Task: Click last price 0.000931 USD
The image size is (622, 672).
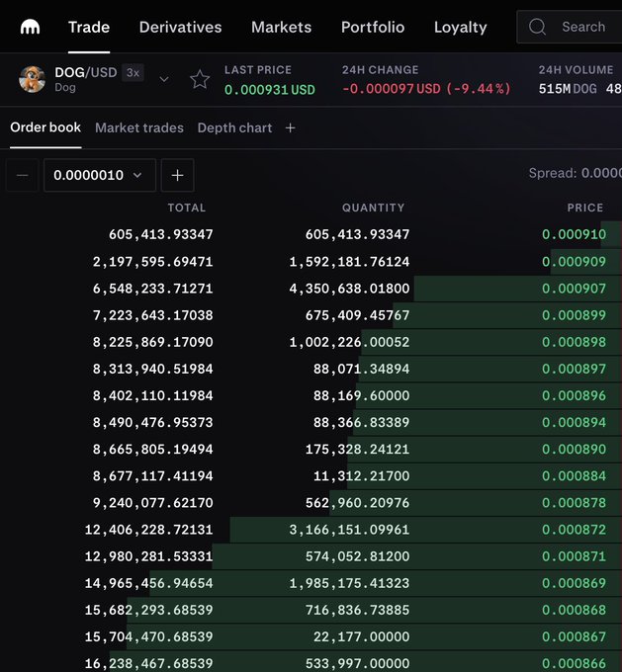Action: click(x=270, y=90)
